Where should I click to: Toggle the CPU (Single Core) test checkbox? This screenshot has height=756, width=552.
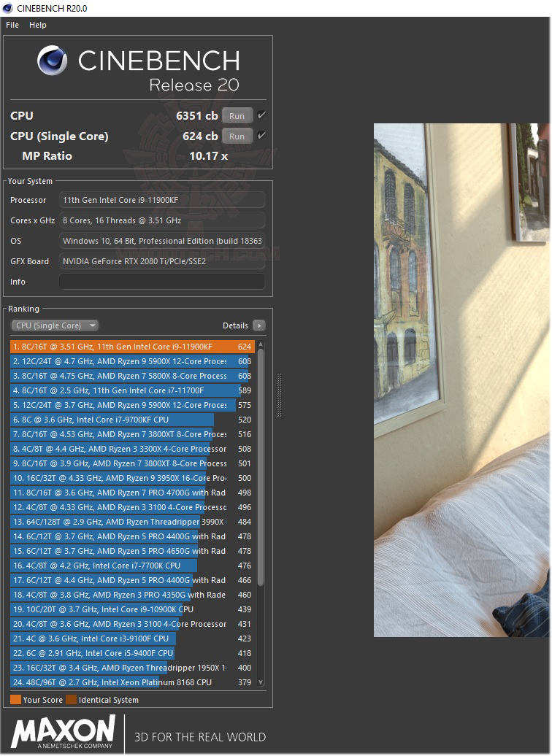(x=261, y=136)
